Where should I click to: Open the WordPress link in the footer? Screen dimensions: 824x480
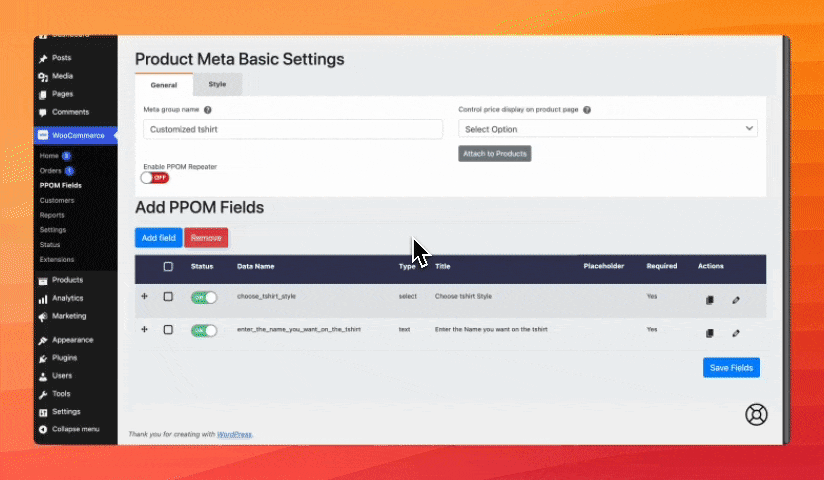tap(234, 434)
